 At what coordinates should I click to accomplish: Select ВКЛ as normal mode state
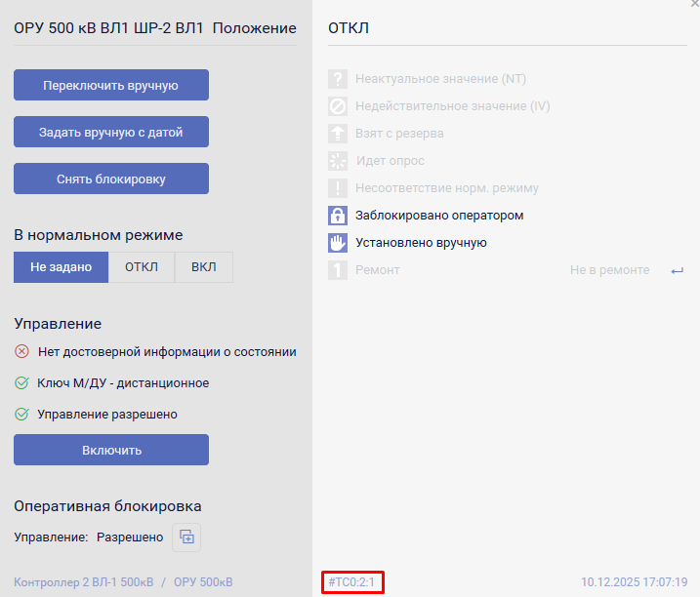pyautogui.click(x=204, y=267)
